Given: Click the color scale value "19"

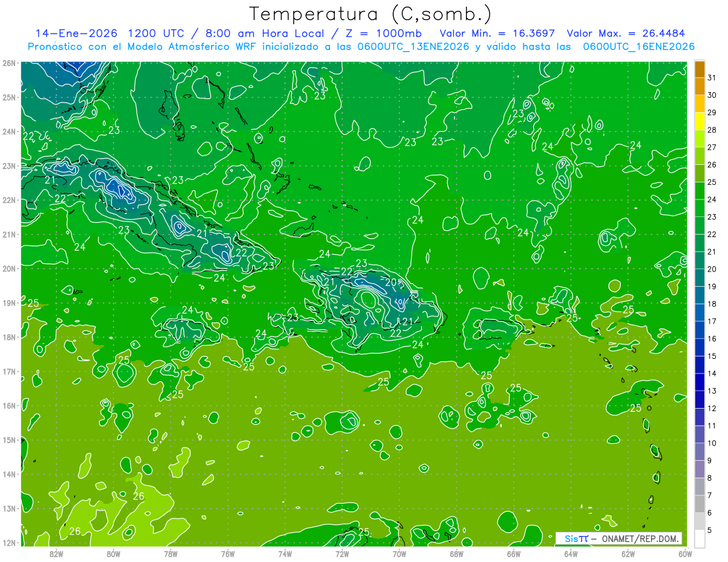Looking at the screenshot, I should click(712, 287).
